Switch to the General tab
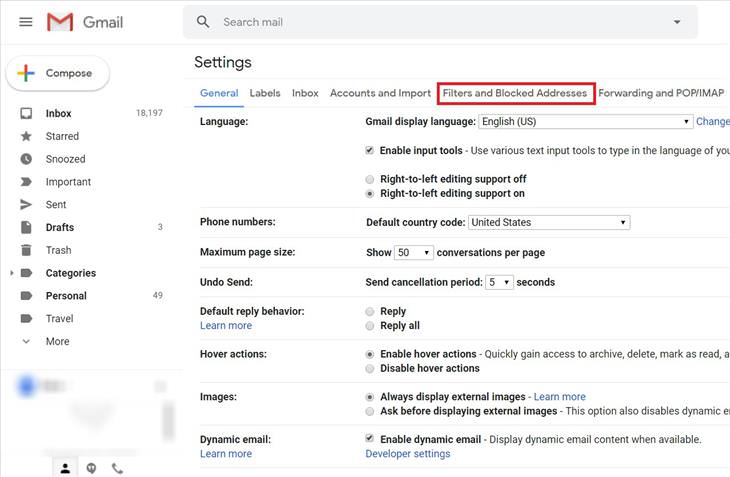 tap(219, 93)
